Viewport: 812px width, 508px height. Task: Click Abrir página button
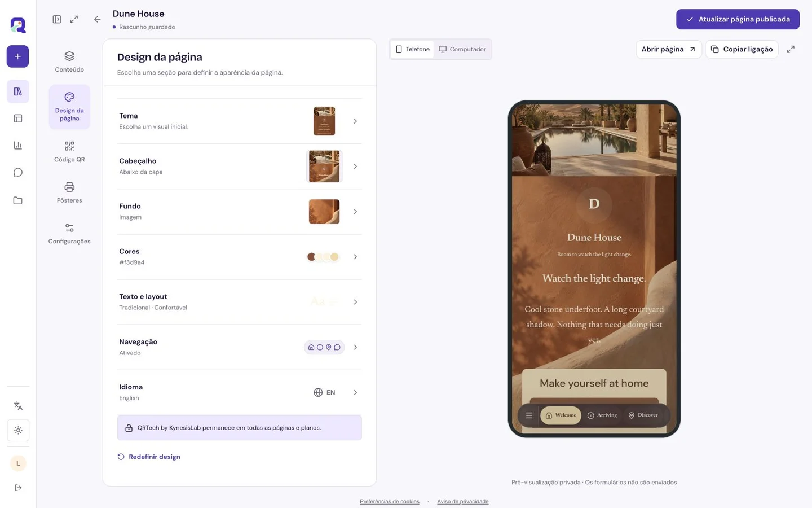(668, 49)
